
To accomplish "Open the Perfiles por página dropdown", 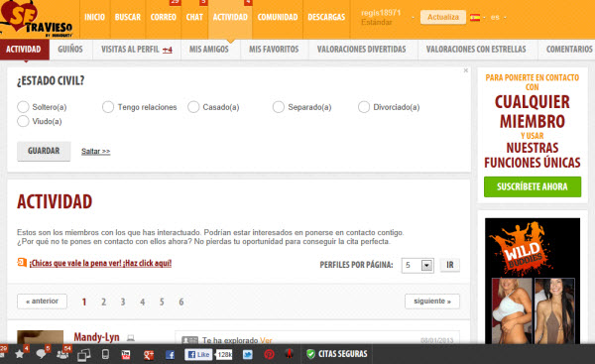I will point(417,265).
